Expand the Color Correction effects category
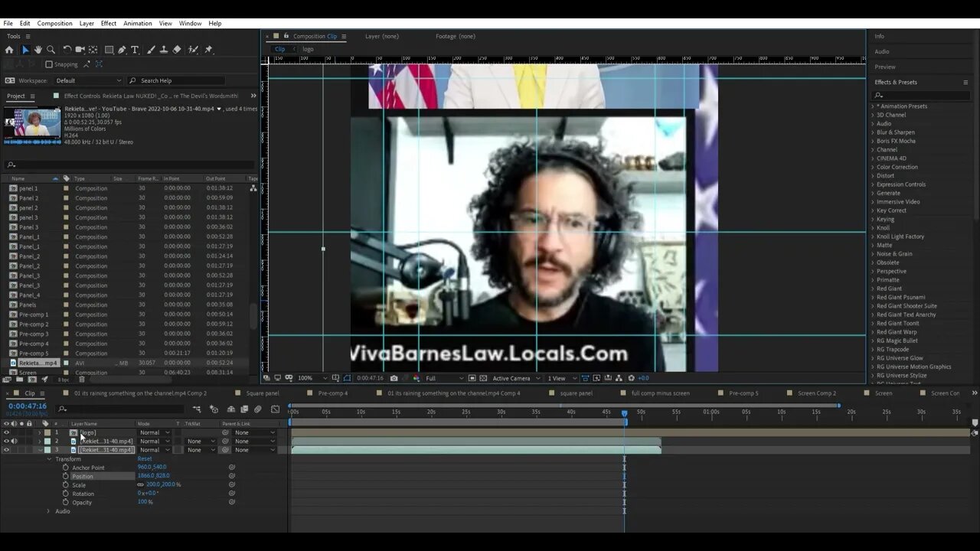This screenshot has width=980, height=551. 873,167
